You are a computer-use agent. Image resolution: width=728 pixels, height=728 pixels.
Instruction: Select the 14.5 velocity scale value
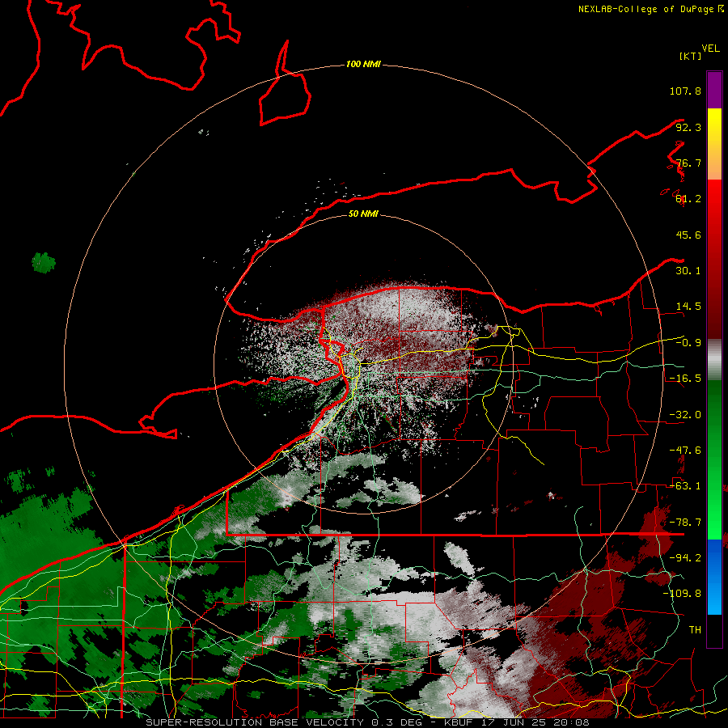click(688, 307)
